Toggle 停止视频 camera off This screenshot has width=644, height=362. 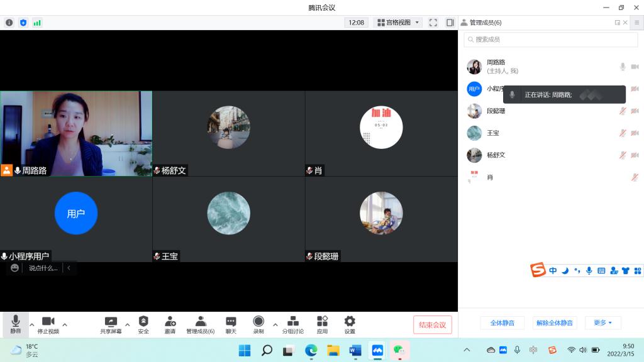click(48, 324)
